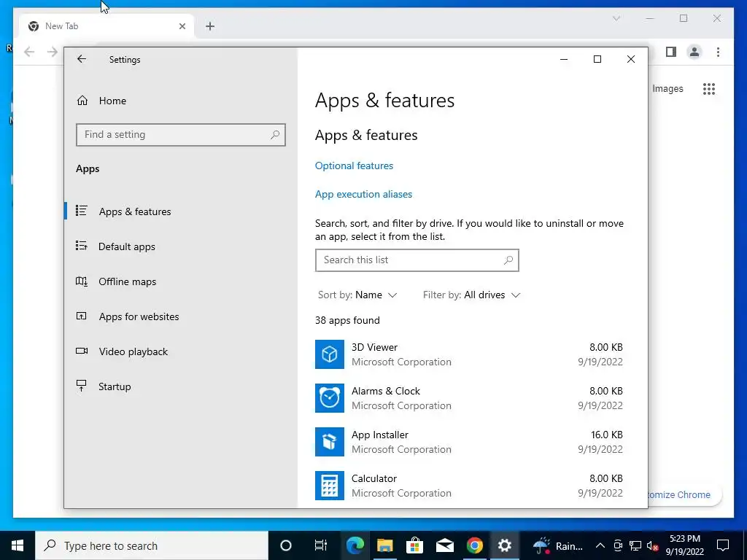The image size is (747, 560).
Task: Open the notification center
Action: (x=723, y=545)
